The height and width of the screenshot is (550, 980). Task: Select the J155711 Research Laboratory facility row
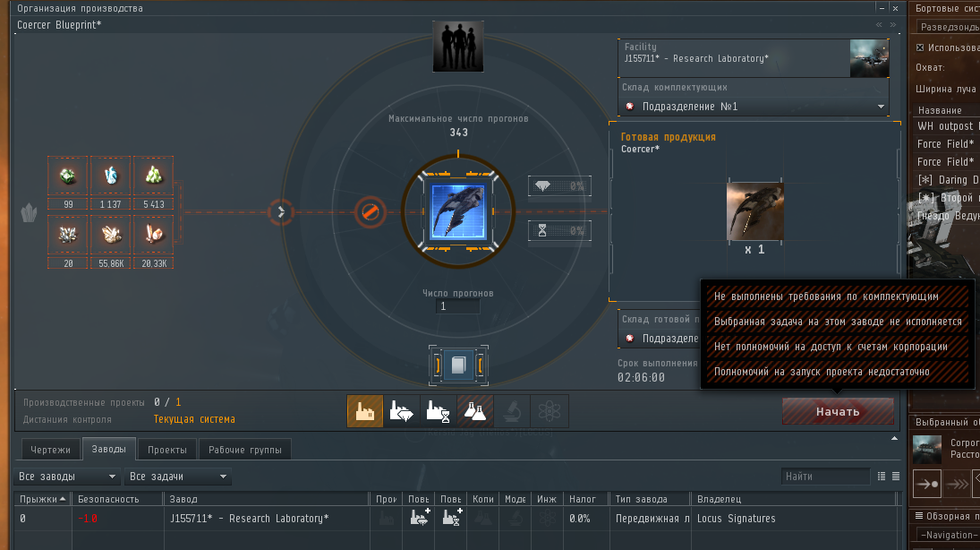(456, 519)
